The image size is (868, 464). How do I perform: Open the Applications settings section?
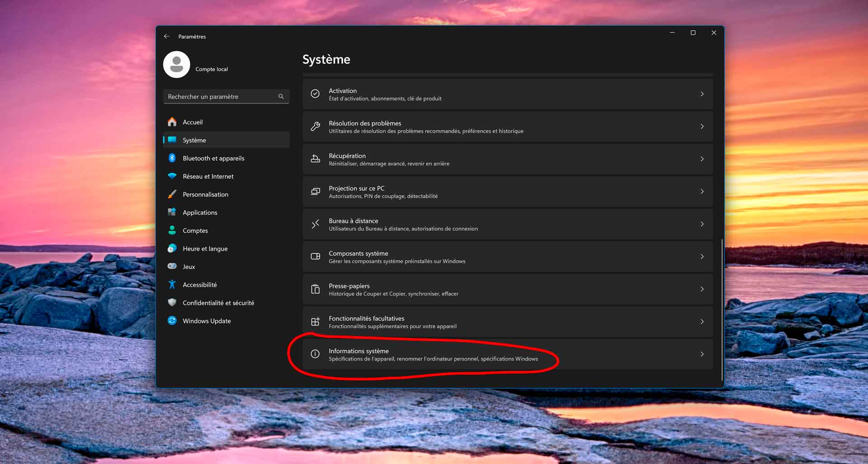point(226,212)
